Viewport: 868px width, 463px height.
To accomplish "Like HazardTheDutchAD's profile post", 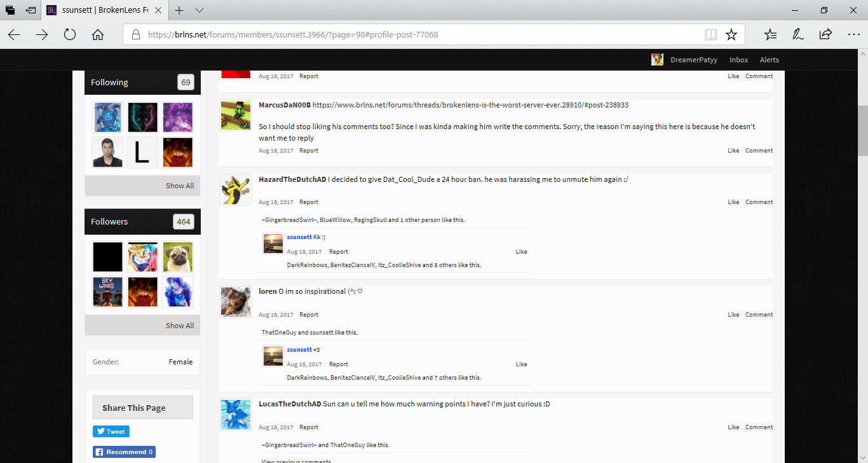I will tap(733, 202).
